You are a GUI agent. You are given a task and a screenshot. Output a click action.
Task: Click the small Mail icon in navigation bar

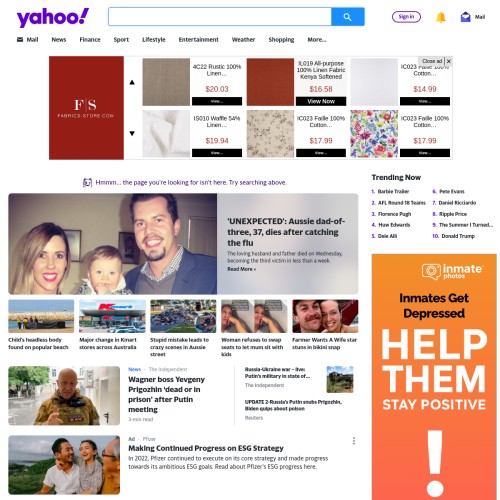[20, 39]
